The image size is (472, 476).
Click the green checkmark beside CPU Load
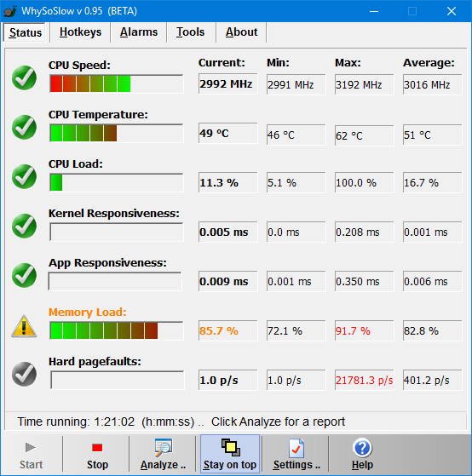point(25,176)
